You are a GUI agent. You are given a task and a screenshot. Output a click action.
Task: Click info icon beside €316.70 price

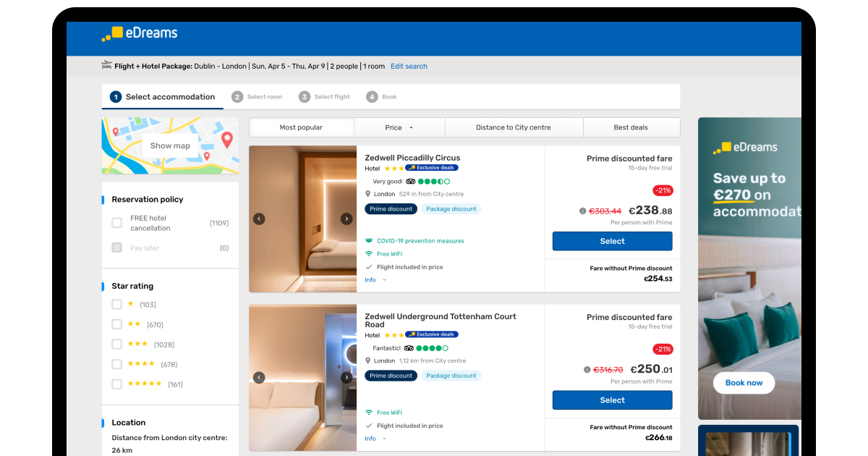[x=587, y=370]
